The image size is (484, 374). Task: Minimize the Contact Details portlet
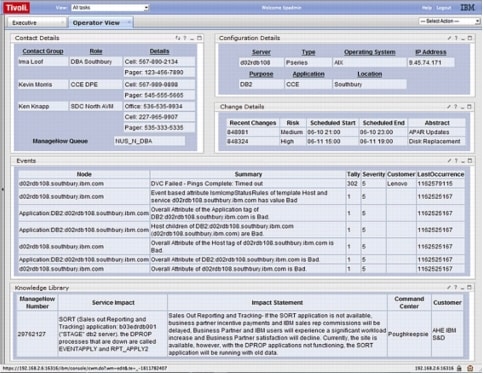pyautogui.click(x=192, y=38)
